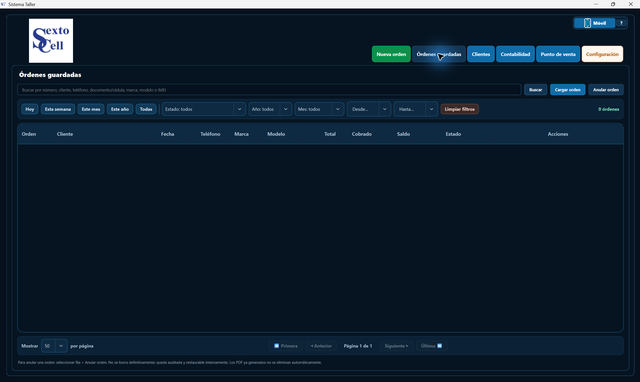Switch to Órdenes guardadas section
This screenshot has width=640, height=382.
439,54
